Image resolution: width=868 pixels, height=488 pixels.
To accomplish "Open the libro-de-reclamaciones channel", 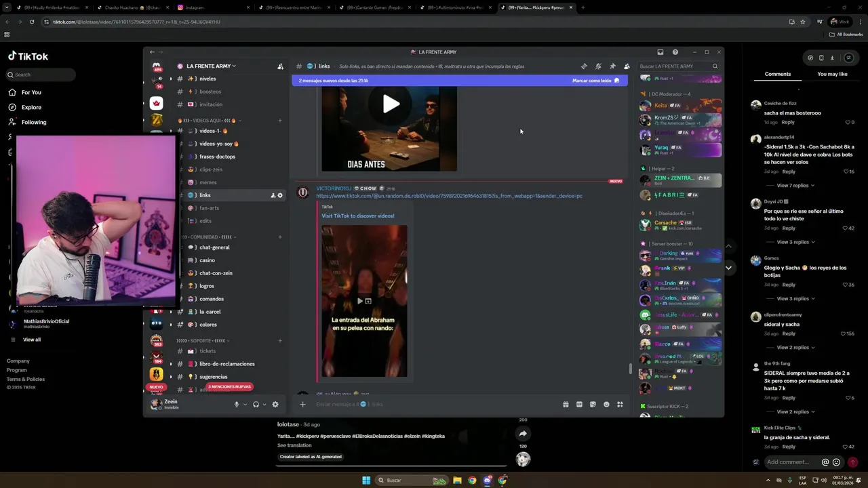I will pyautogui.click(x=227, y=364).
